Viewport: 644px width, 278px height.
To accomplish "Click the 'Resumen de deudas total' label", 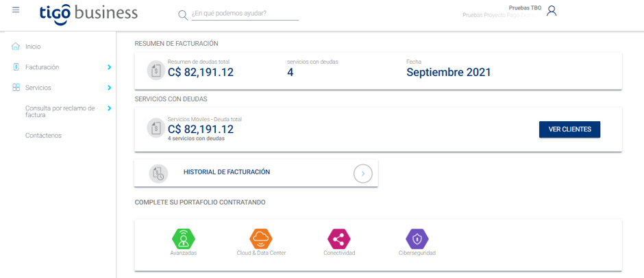I will [199, 62].
